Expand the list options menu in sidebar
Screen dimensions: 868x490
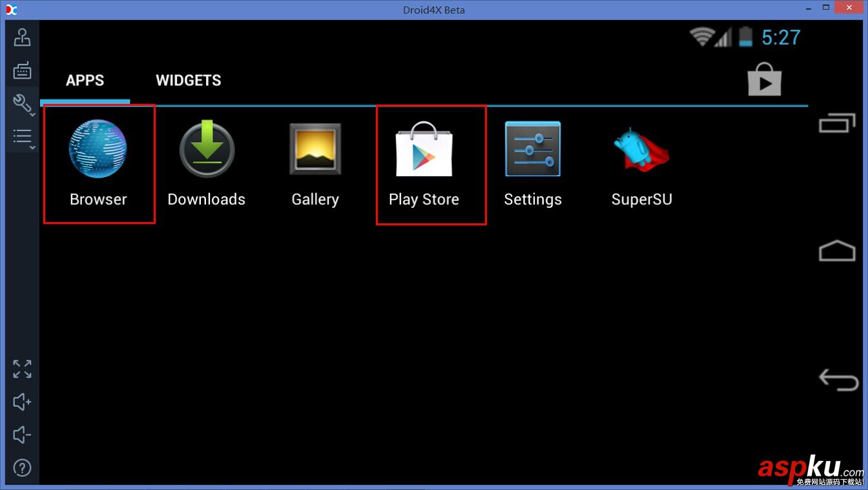23,137
